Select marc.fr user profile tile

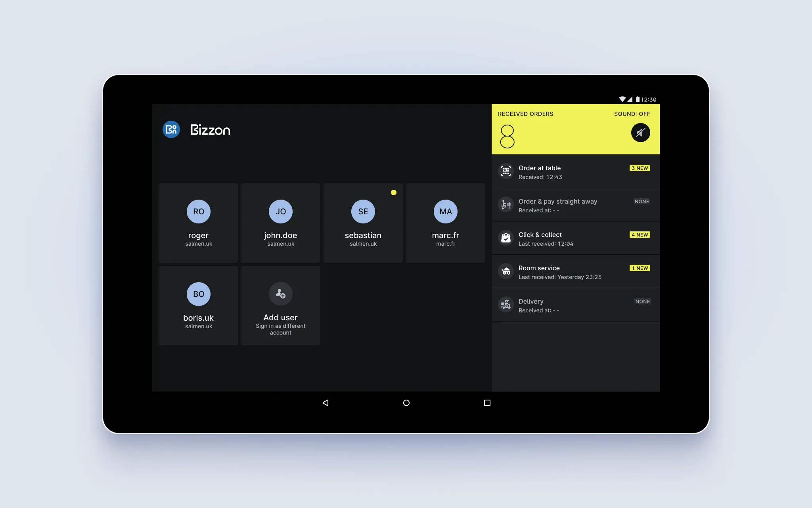(x=446, y=222)
